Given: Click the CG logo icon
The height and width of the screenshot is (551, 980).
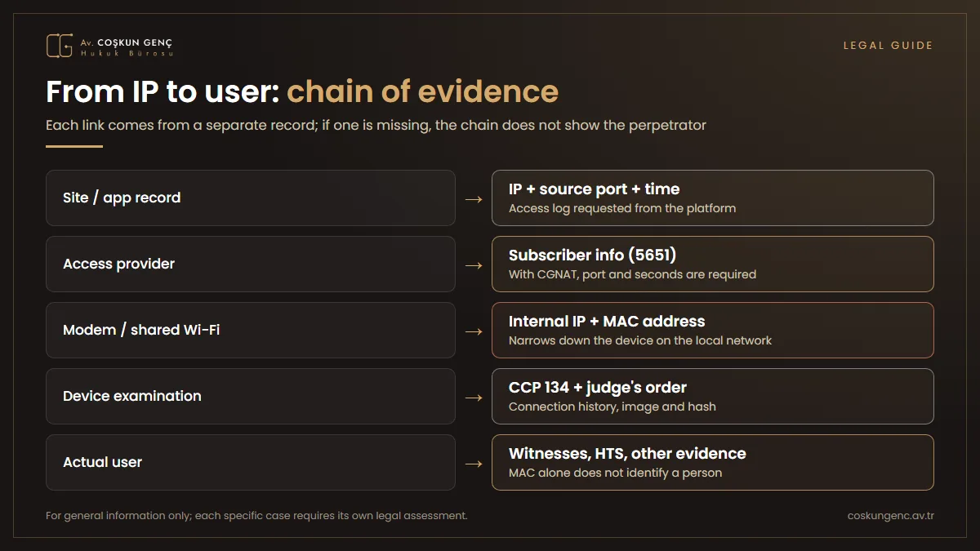Looking at the screenshot, I should click(x=60, y=45).
